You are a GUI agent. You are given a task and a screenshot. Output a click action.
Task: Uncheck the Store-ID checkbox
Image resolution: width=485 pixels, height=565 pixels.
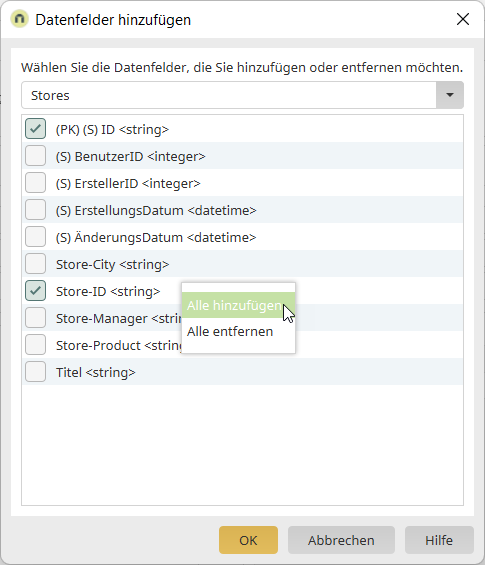click(x=35, y=291)
